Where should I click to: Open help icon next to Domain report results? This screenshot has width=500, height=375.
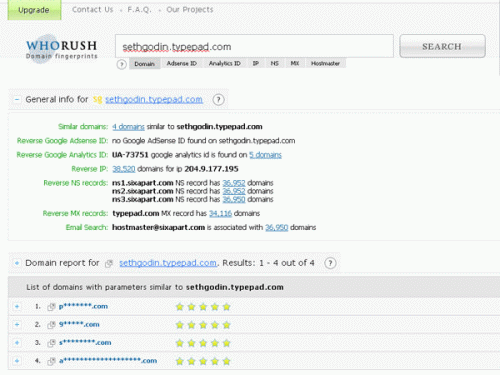click(330, 263)
